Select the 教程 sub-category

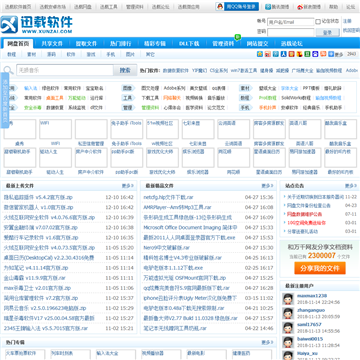[12, 54]
